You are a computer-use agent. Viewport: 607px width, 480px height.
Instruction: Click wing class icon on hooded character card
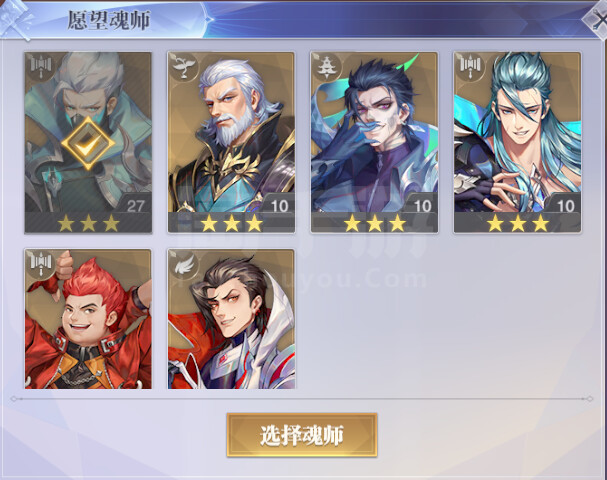coord(184,265)
